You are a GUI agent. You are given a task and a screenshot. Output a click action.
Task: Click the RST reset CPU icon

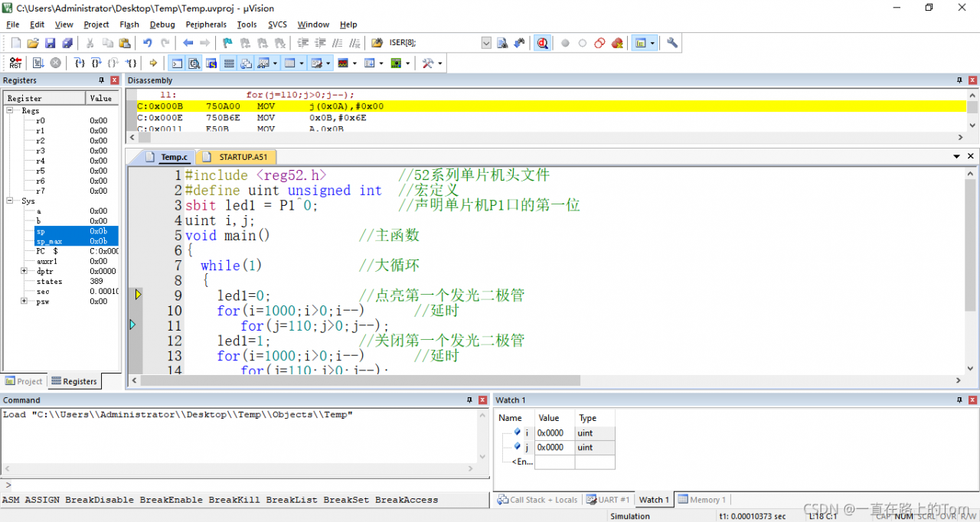[x=15, y=64]
